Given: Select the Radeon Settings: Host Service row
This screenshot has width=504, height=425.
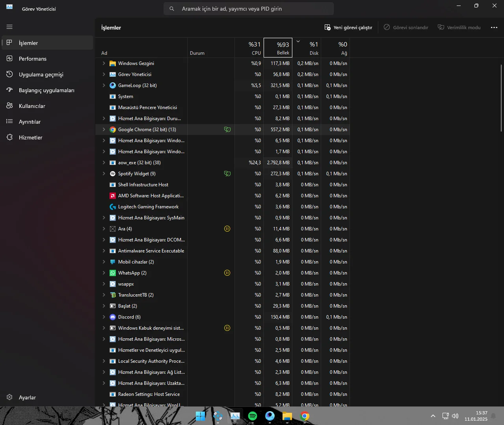Looking at the screenshot, I should pos(223,394).
